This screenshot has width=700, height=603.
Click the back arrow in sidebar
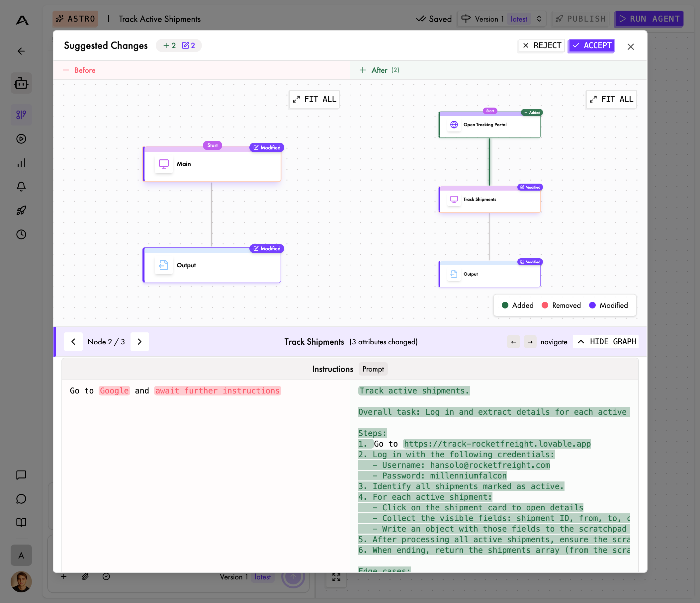coord(21,51)
